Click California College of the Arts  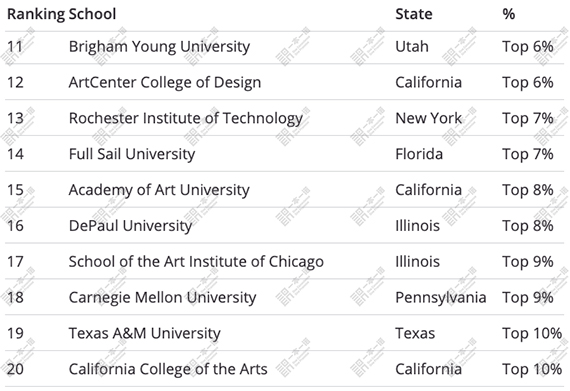(x=168, y=370)
